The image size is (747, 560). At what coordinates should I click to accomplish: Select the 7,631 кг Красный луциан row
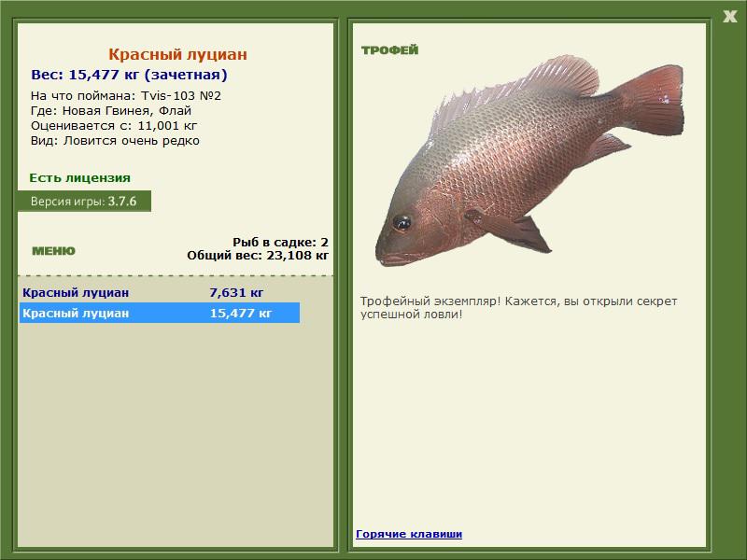click(x=160, y=292)
